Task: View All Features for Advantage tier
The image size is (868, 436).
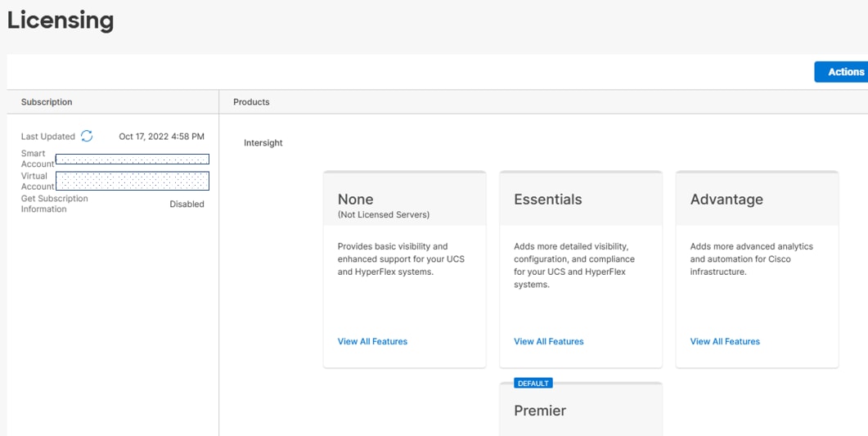Action: 725,341
